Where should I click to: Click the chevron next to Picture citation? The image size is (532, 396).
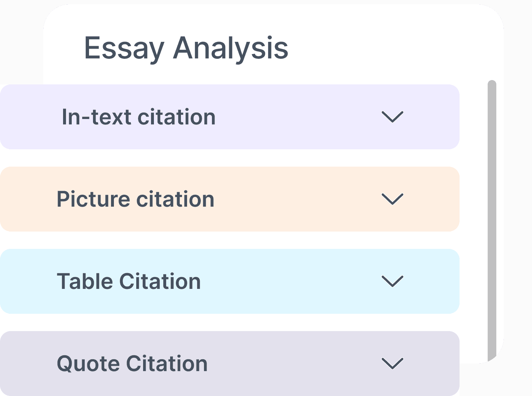click(x=392, y=199)
